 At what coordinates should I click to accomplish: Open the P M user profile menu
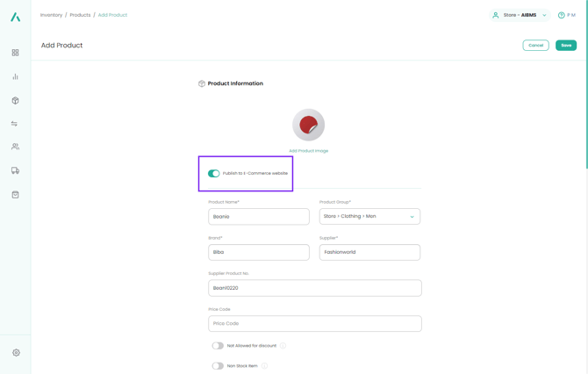pos(567,15)
